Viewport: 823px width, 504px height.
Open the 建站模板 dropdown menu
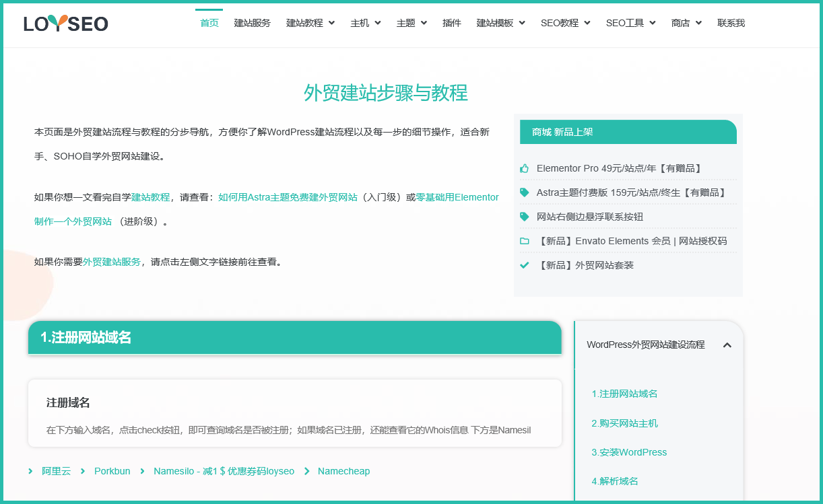(500, 23)
